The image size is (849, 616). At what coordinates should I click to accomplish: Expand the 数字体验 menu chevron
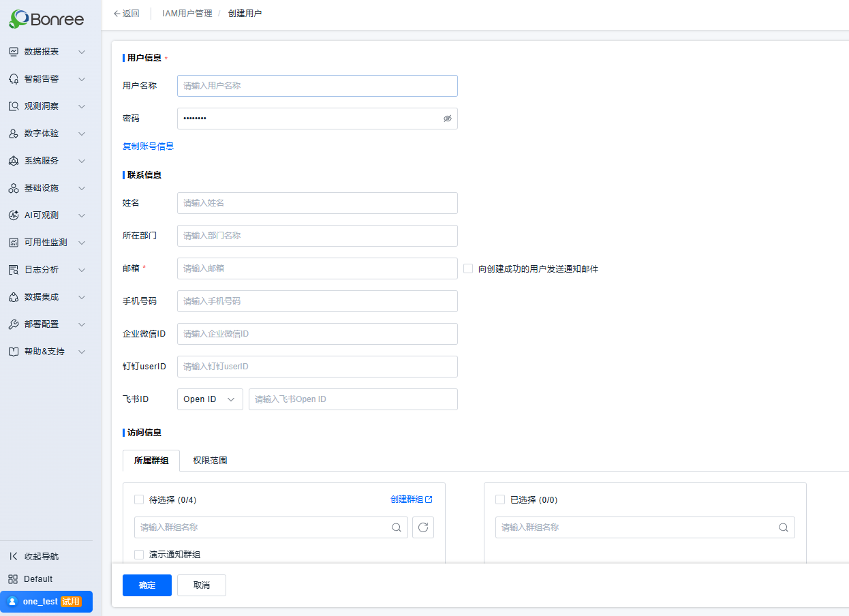pyautogui.click(x=82, y=134)
